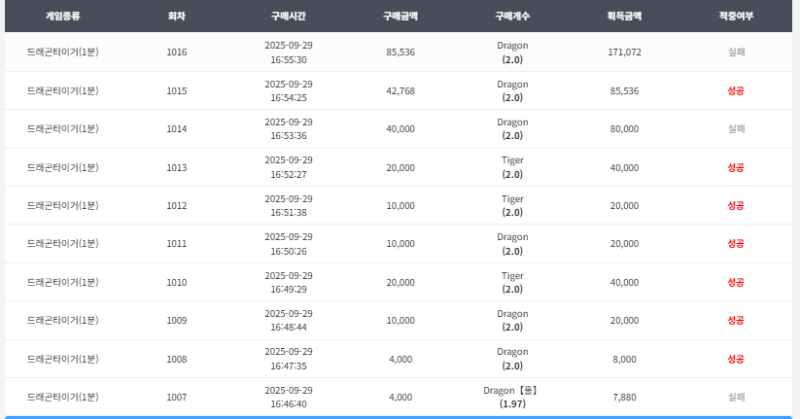Click the blue bar below the table
This screenshot has width=800, height=419.
pyautogui.click(x=400, y=416)
